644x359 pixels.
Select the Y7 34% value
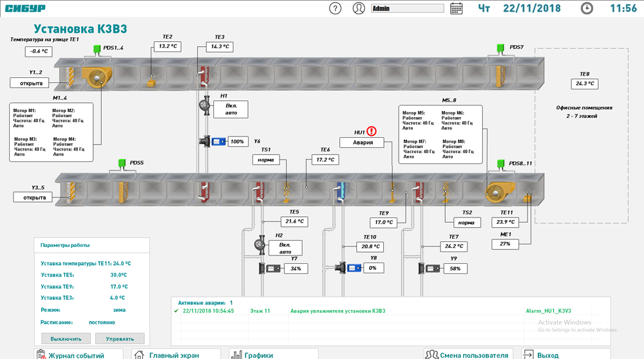[296, 269]
